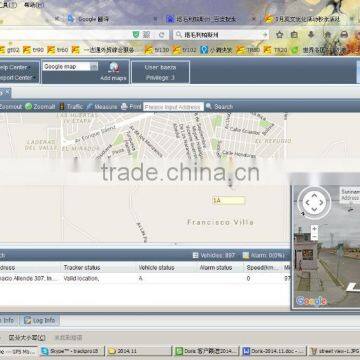Click the Add maps globe icon
This screenshot has height=360, width=360.
click(114, 68)
